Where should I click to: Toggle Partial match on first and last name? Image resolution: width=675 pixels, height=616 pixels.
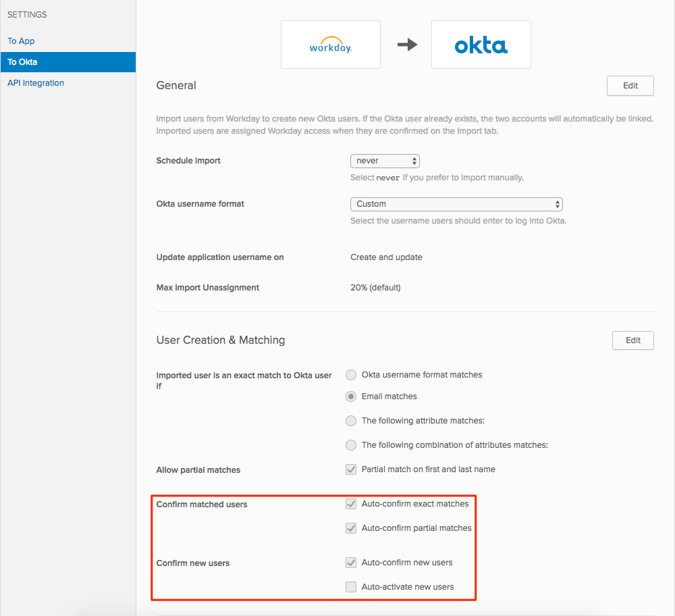coord(351,469)
